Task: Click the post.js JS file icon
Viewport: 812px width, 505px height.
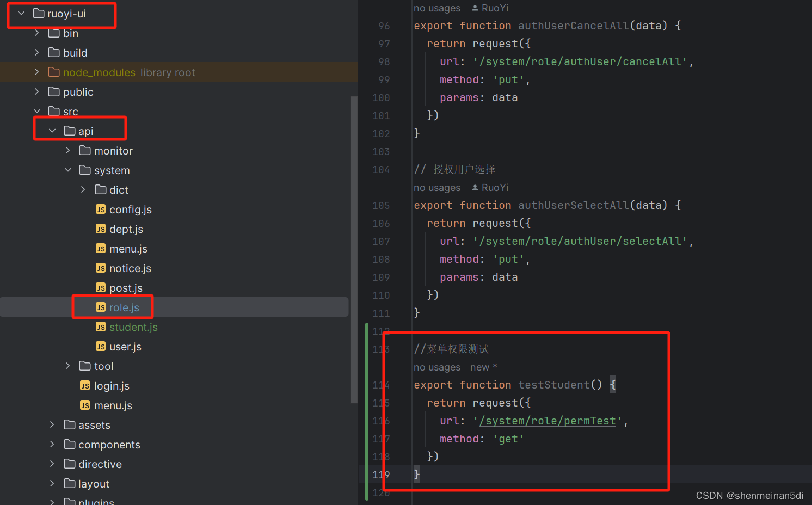Action: (101, 287)
